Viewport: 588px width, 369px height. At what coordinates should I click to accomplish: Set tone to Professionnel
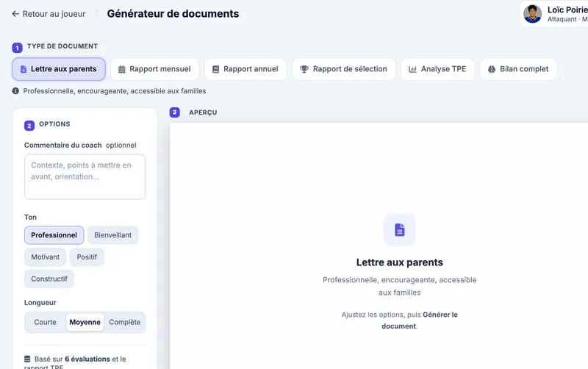(54, 235)
